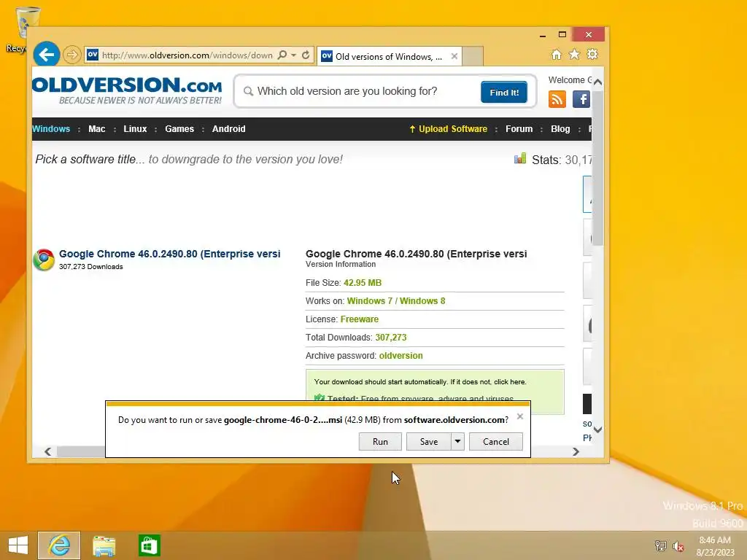This screenshot has height=560, width=747.
Task: Click the browser Forward arrow button
Action: tap(71, 55)
